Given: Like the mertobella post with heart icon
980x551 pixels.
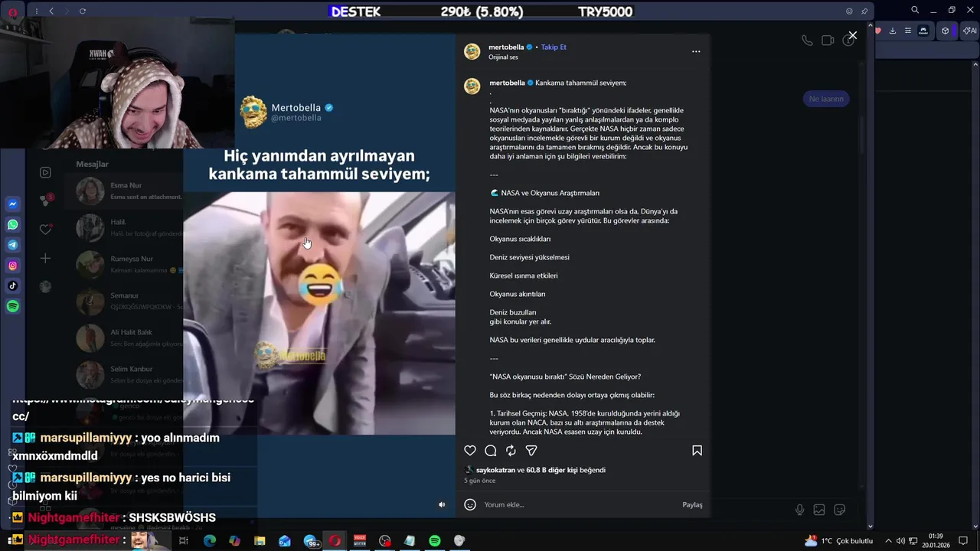Looking at the screenshot, I should (x=470, y=451).
